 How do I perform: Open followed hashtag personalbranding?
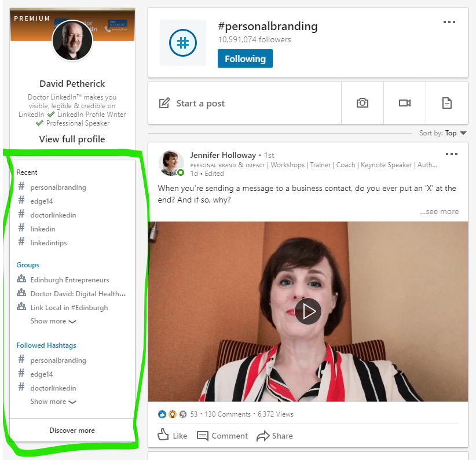[x=58, y=360]
